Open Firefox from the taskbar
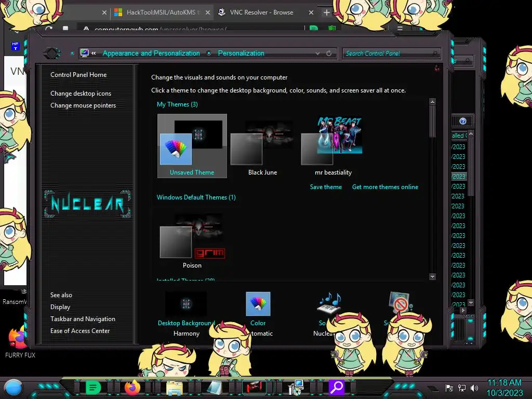 [x=132, y=387]
